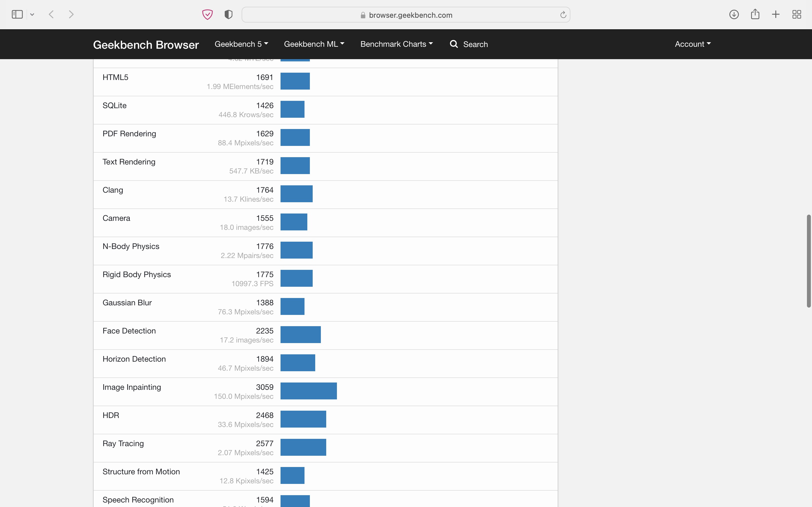
Task: Click the Image Inpainting score bar
Action: point(308,391)
